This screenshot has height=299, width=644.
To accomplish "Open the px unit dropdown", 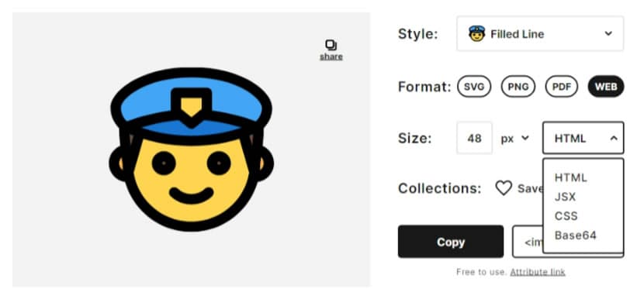I will point(514,138).
